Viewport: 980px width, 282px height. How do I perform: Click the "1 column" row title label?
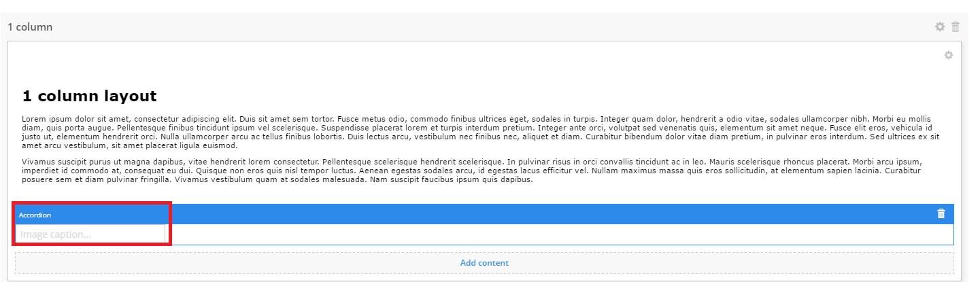pos(30,27)
